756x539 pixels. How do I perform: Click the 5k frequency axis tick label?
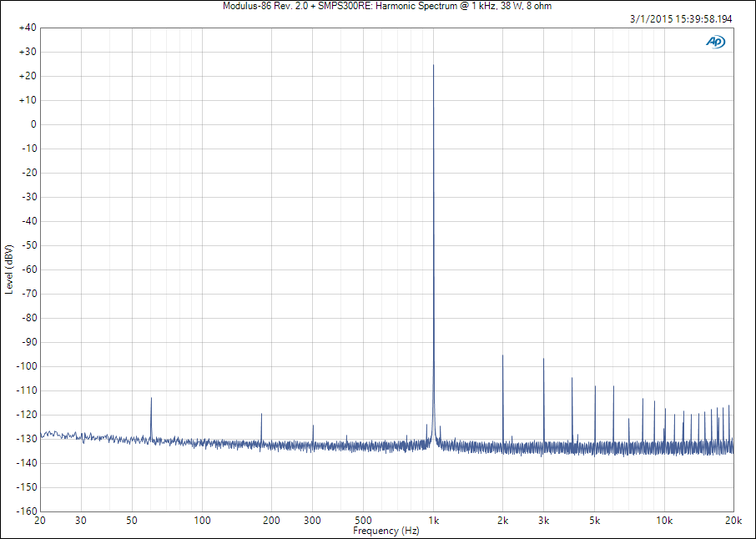pos(595,521)
